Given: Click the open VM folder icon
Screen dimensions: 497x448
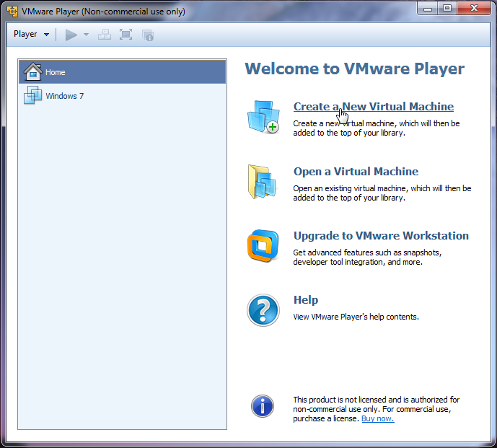Looking at the screenshot, I should coord(263,182).
